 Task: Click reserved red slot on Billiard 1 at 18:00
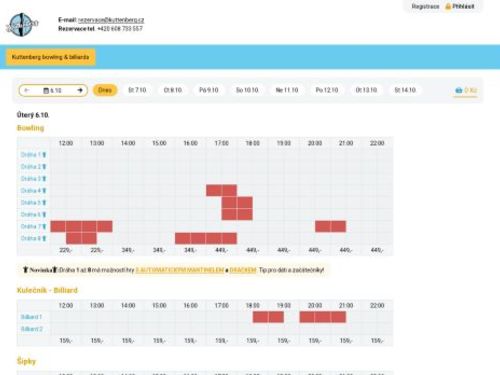(x=260, y=317)
